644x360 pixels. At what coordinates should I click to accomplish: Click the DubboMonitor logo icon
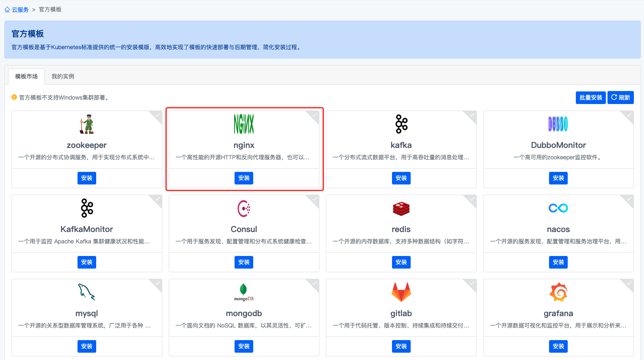pyautogui.click(x=558, y=124)
